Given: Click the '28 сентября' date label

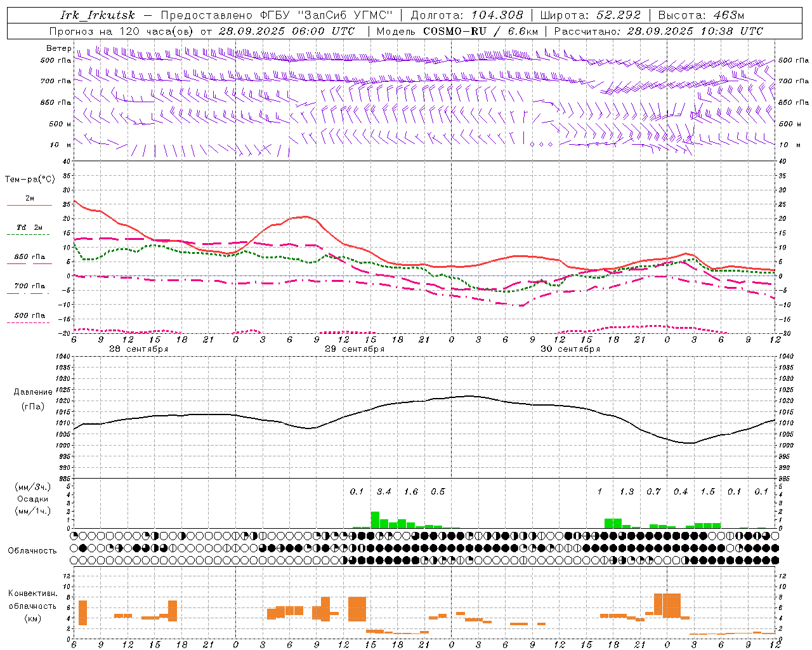Looking at the screenshot, I should (x=139, y=349).
